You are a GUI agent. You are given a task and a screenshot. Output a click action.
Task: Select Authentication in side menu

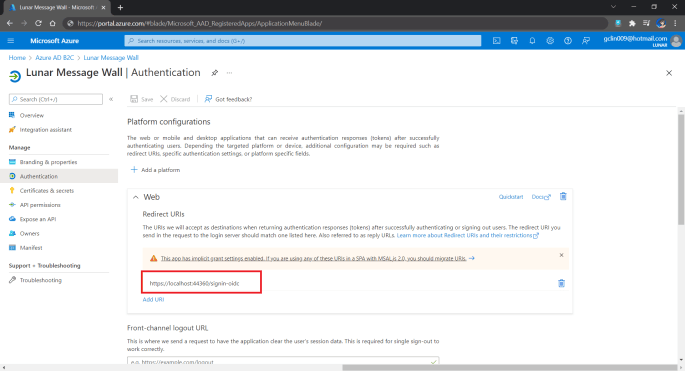38,176
